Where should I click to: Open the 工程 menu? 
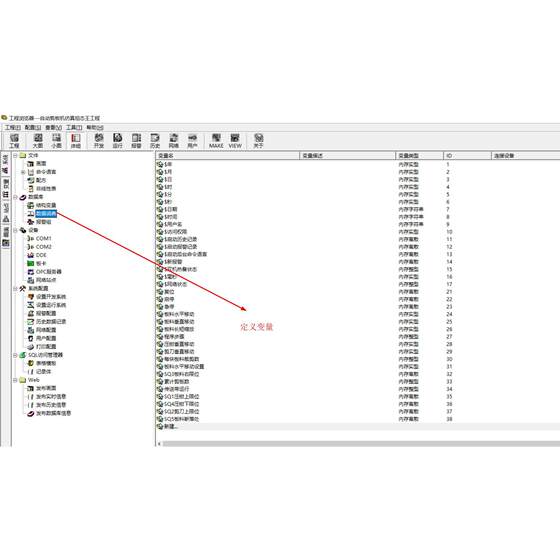point(13,128)
